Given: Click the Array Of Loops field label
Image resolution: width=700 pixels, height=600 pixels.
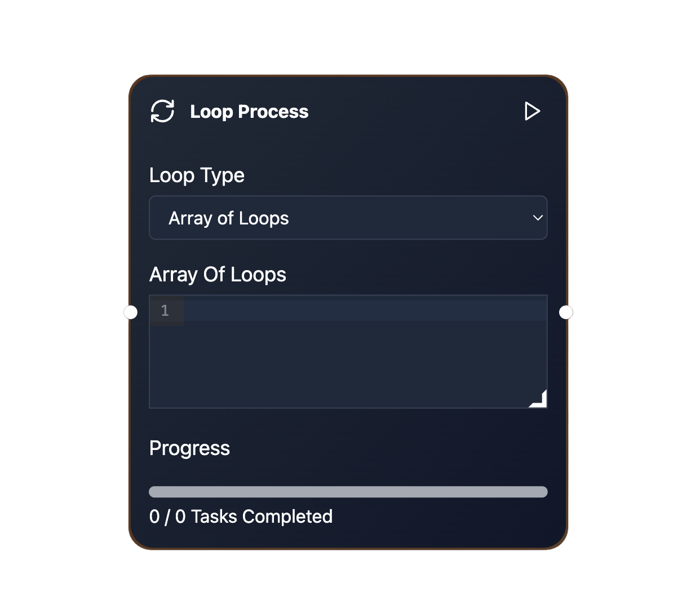Looking at the screenshot, I should click(218, 275).
